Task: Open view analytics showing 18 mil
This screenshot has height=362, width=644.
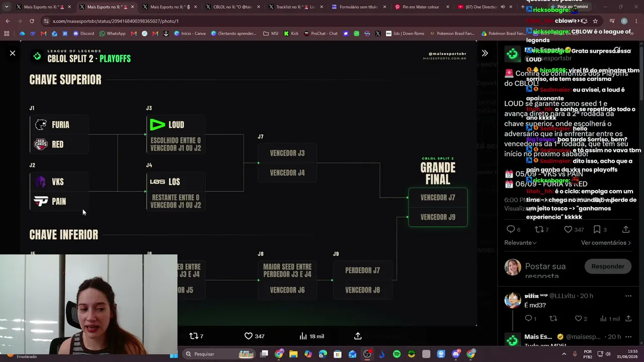Action: tap(312, 336)
